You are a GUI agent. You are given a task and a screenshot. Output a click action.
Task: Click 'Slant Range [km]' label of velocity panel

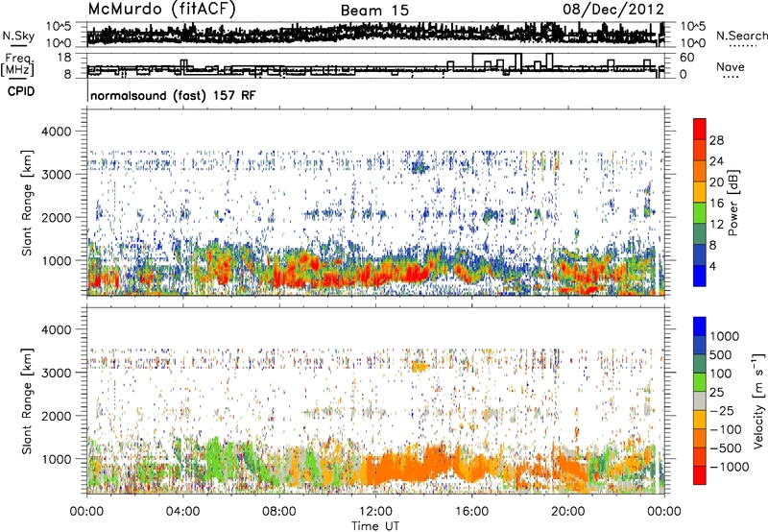point(27,400)
